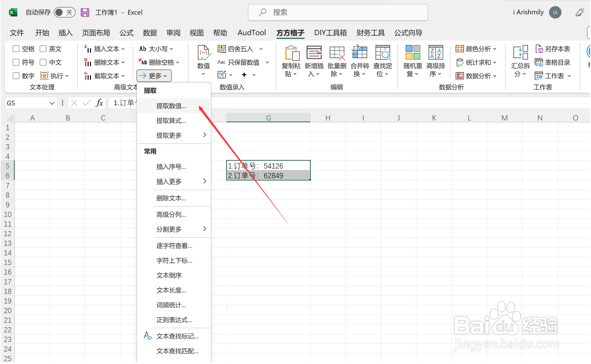Image resolution: width=591 pixels, height=364 pixels.
Task: Collapse the 更多 dropdown button
Action: [x=154, y=76]
